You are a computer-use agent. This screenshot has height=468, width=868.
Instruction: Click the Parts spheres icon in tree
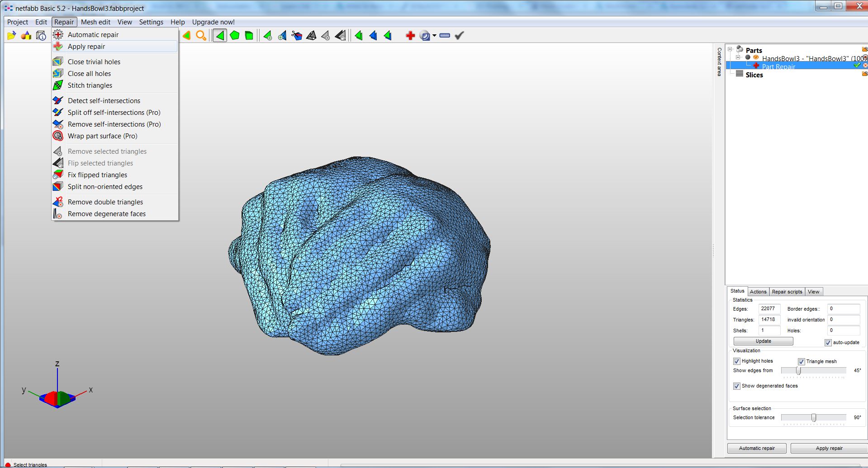[740, 49]
